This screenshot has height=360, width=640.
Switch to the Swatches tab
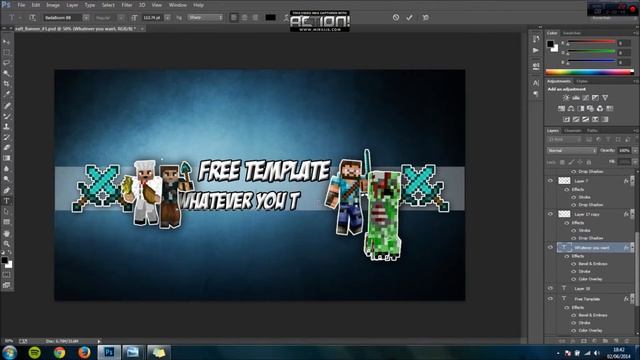coord(572,33)
